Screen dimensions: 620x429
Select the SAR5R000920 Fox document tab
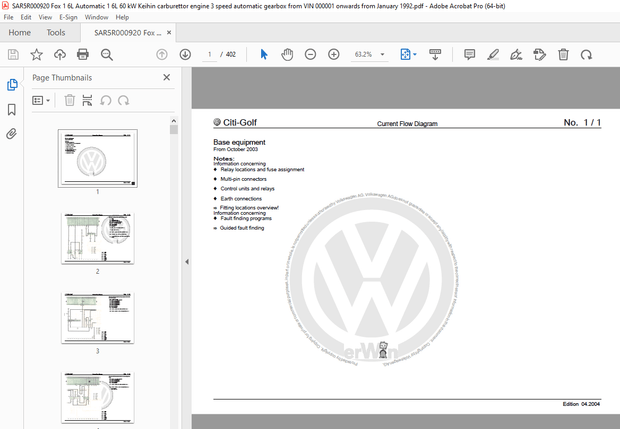(127, 33)
